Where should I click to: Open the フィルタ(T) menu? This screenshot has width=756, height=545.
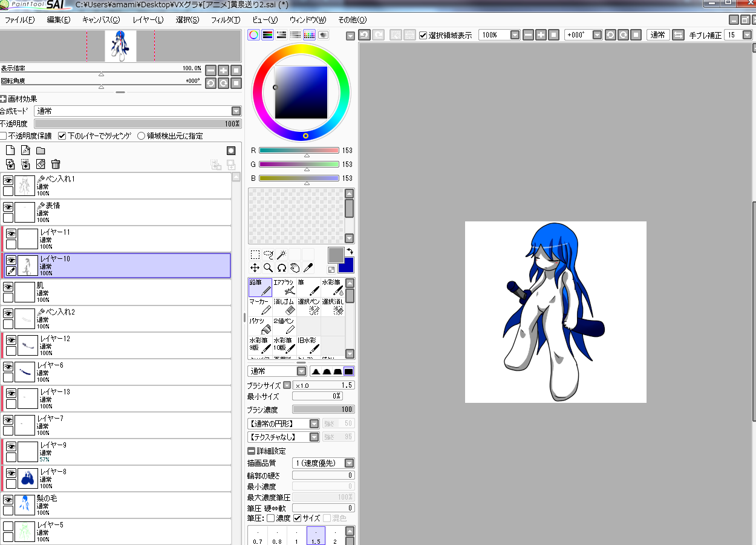225,20
